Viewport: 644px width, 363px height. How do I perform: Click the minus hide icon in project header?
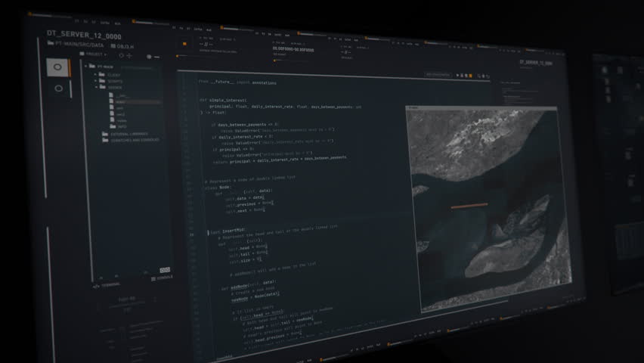[x=157, y=57]
